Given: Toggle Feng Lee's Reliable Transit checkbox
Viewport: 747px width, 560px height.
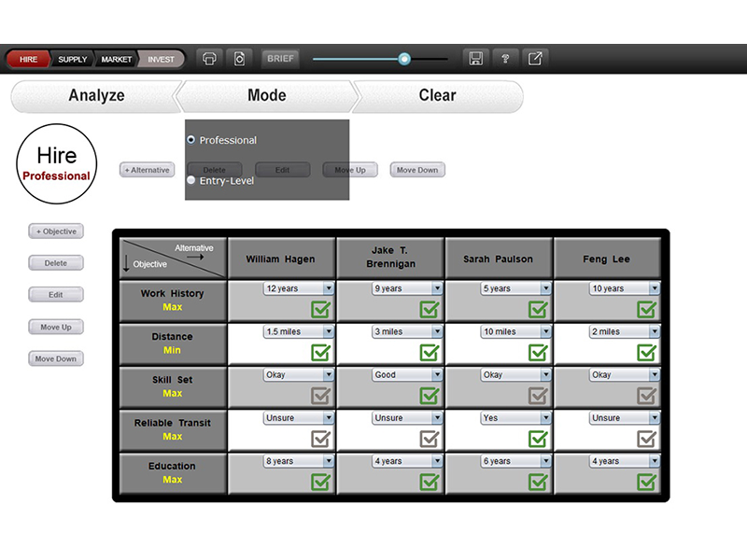Looking at the screenshot, I should tap(646, 439).
